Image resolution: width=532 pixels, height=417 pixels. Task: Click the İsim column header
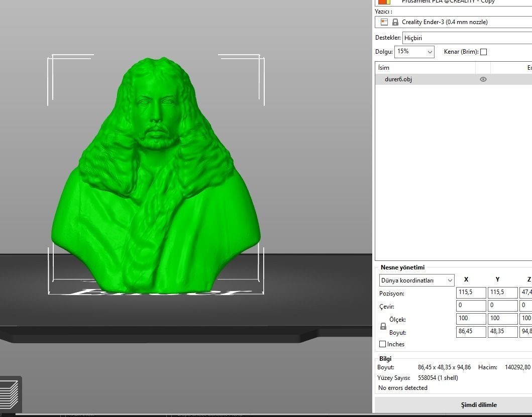(425, 68)
